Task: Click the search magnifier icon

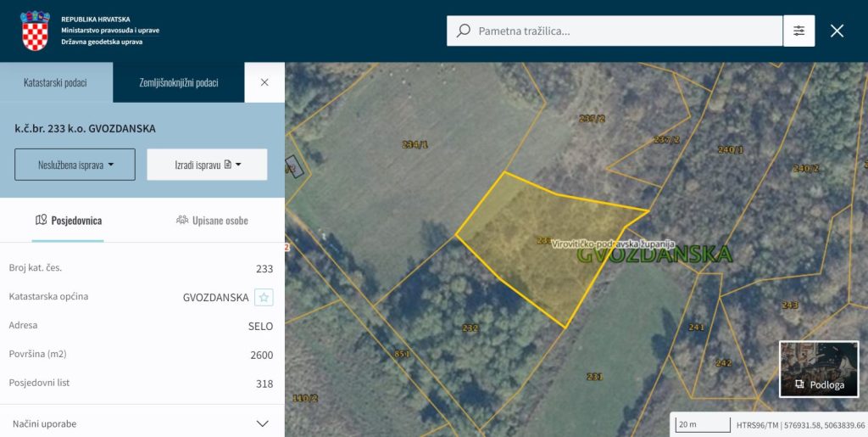Action: coord(463,31)
